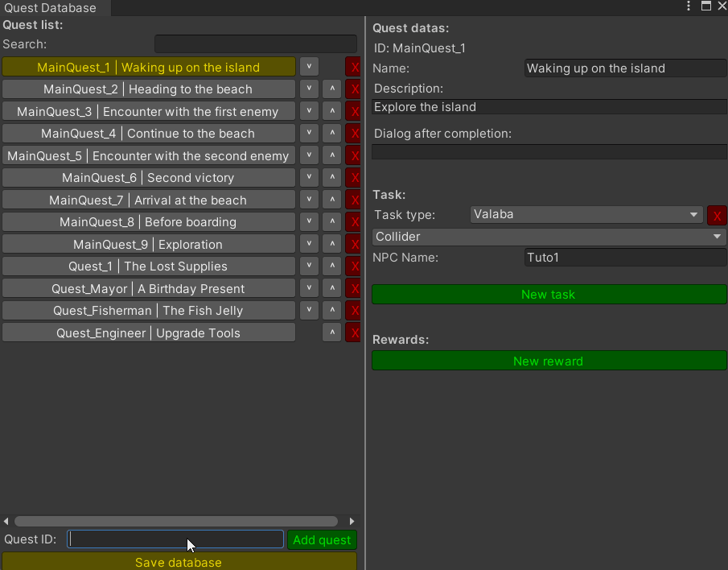
Task: Open the window options kebab menu
Action: (689, 6)
